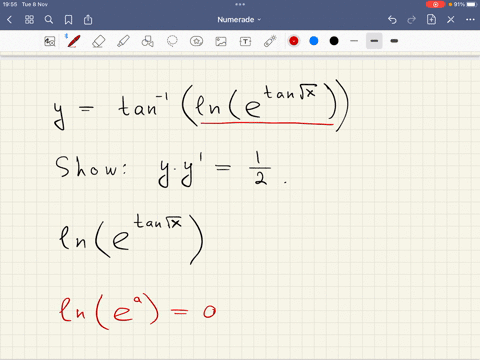Select the thickest stroke width
This screenshot has height=360, width=480.
pos(394,41)
